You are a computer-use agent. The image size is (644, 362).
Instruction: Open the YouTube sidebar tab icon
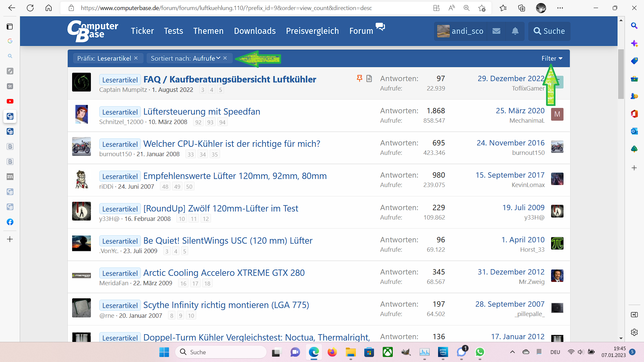[10, 101]
